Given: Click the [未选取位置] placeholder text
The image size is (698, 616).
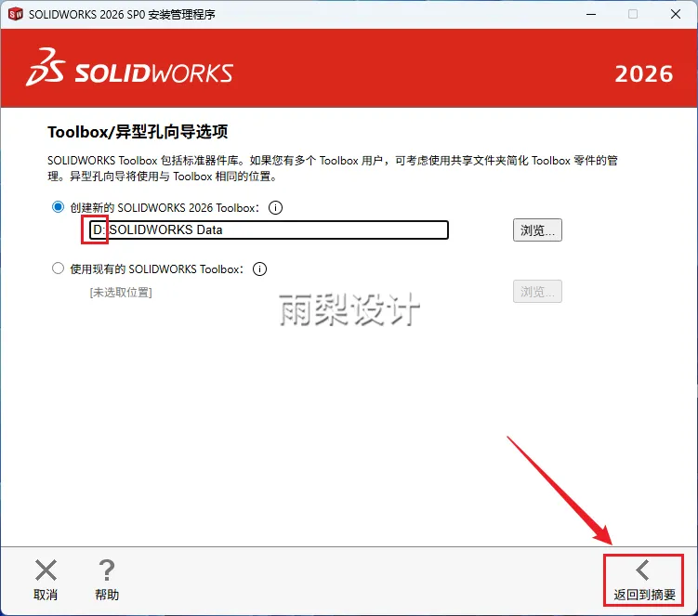Looking at the screenshot, I should tap(121, 293).
